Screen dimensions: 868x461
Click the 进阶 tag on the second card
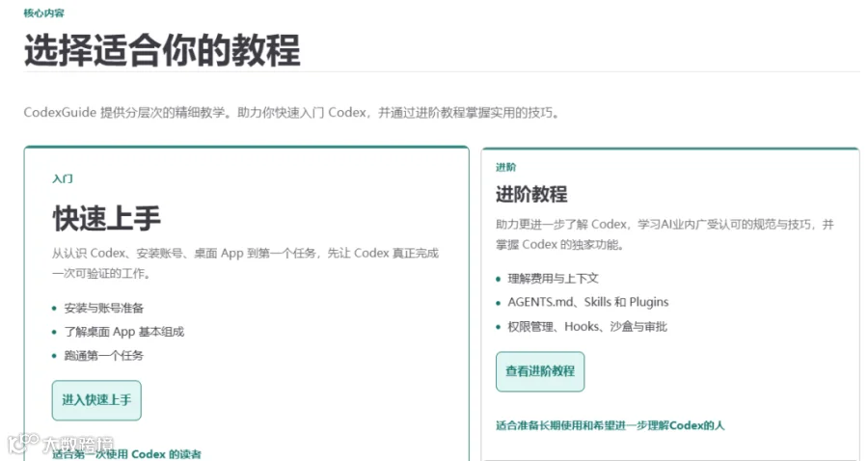click(x=506, y=167)
